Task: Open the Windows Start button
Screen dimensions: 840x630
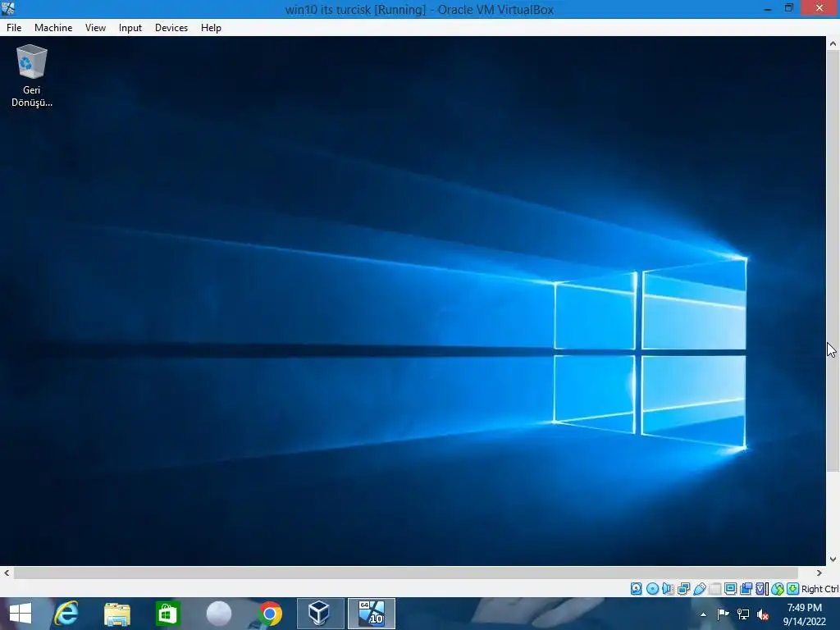Action: [x=21, y=614]
